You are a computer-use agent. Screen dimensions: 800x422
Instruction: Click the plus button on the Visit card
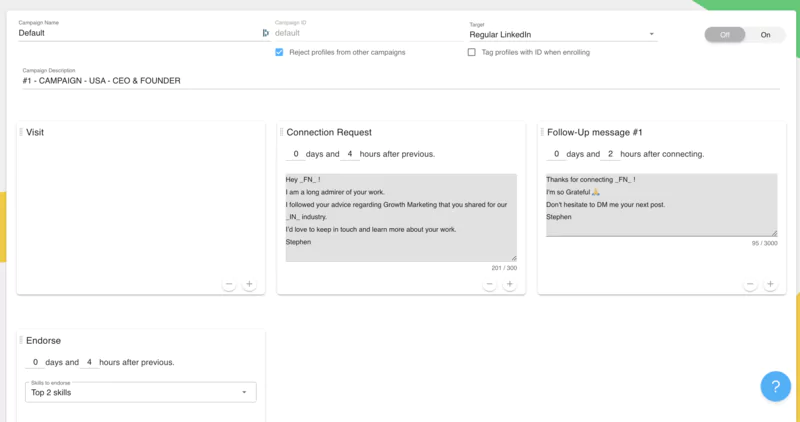point(249,284)
